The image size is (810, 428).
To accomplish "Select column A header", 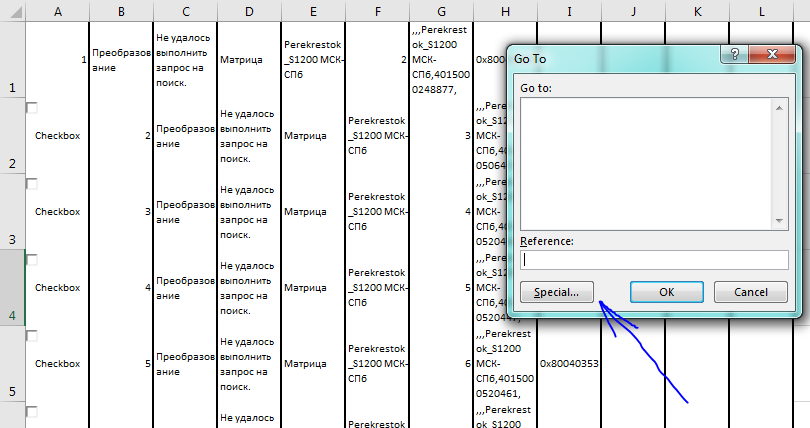I will 57,11.
